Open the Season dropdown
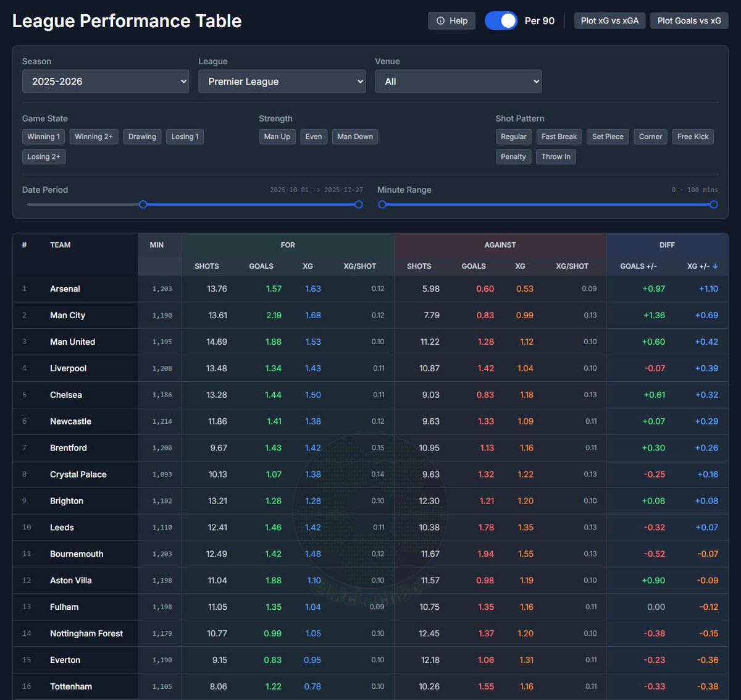The height and width of the screenshot is (700, 741). pyautogui.click(x=106, y=82)
